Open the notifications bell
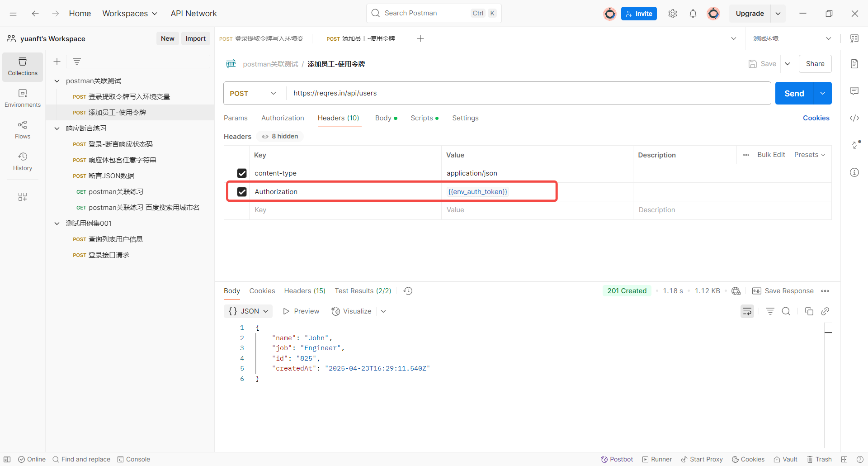Viewport: 868px width, 466px height. 693,14
